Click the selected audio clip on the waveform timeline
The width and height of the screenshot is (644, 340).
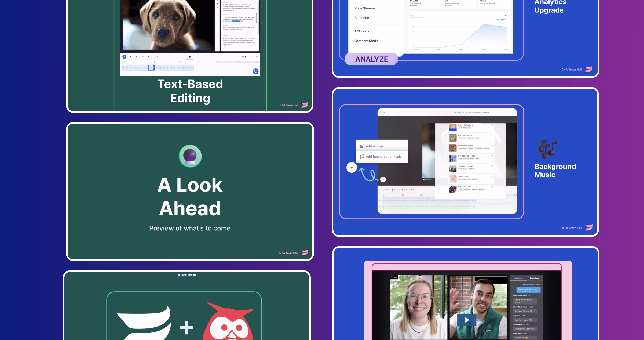point(151,68)
